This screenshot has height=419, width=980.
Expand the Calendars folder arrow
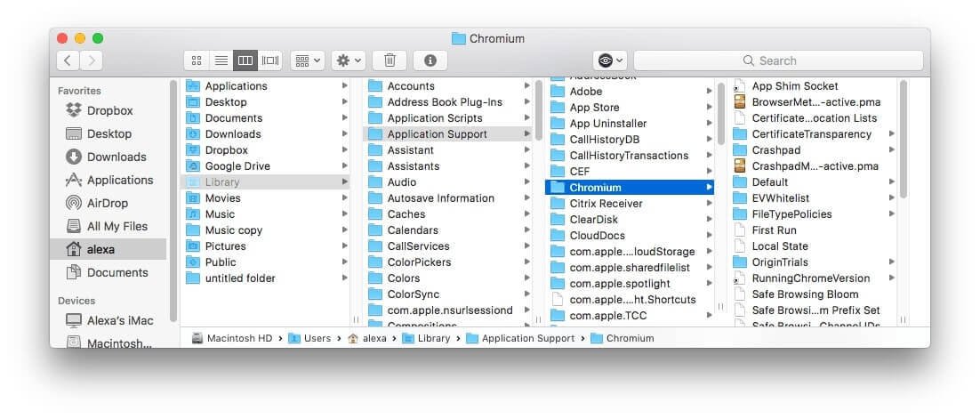tap(527, 230)
